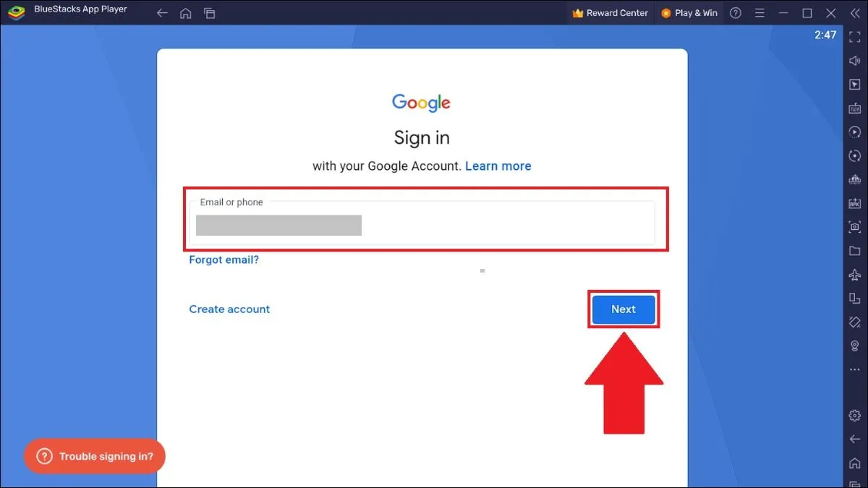Open the Macro recorder from the sidebar
This screenshot has height=488, width=868.
pos(854,132)
